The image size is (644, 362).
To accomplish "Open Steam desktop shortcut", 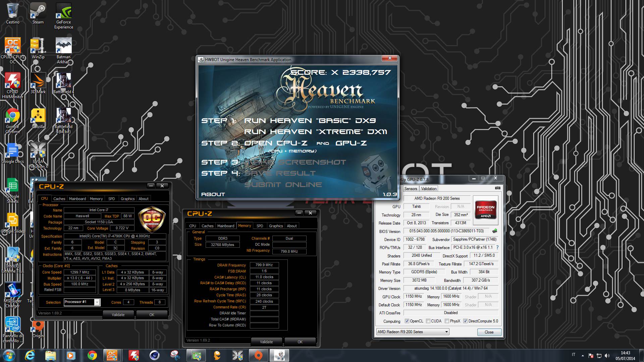I will click(38, 13).
